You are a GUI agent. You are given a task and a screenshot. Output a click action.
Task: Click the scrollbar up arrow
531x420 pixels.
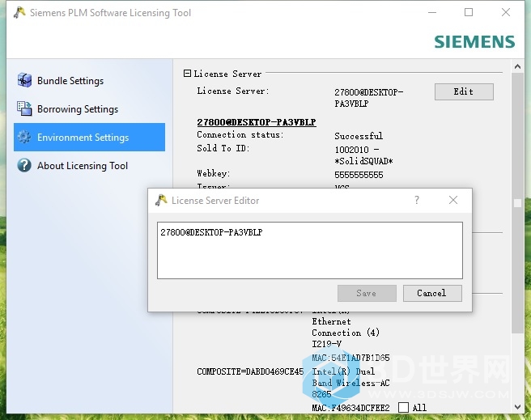click(517, 66)
